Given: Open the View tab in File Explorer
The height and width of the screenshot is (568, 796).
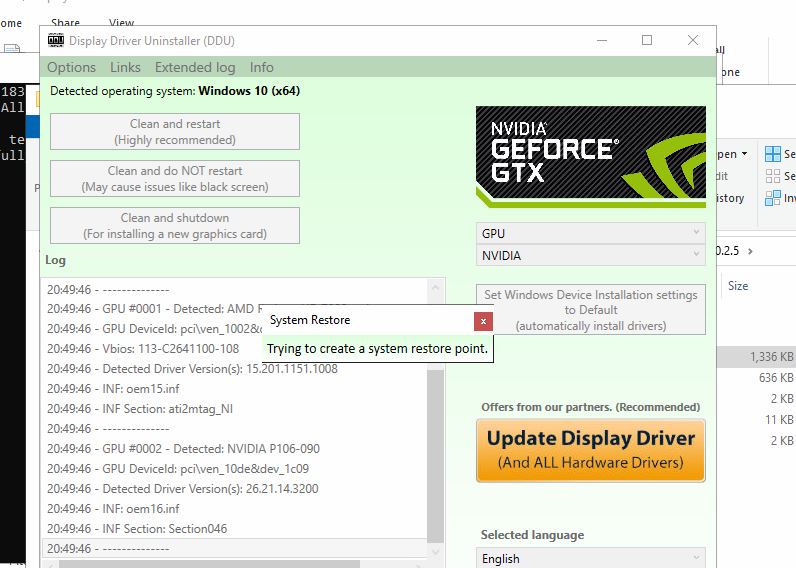Looking at the screenshot, I should pyautogui.click(x=121, y=22).
